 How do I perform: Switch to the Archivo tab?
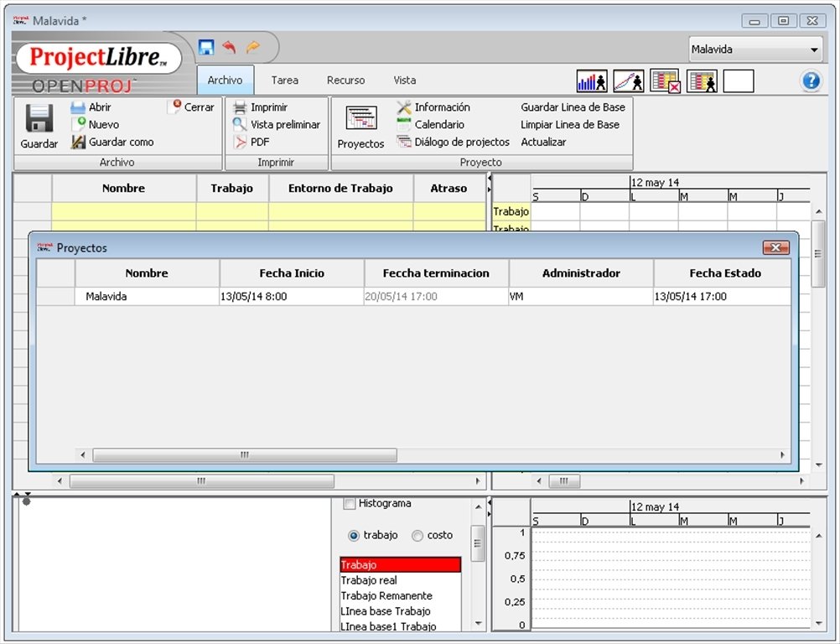(225, 80)
